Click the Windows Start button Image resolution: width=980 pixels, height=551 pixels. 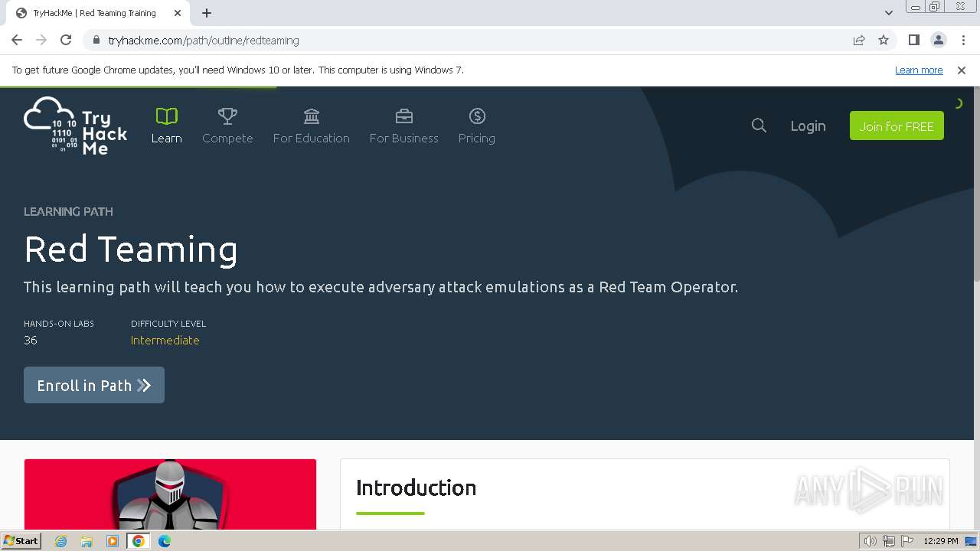point(21,541)
